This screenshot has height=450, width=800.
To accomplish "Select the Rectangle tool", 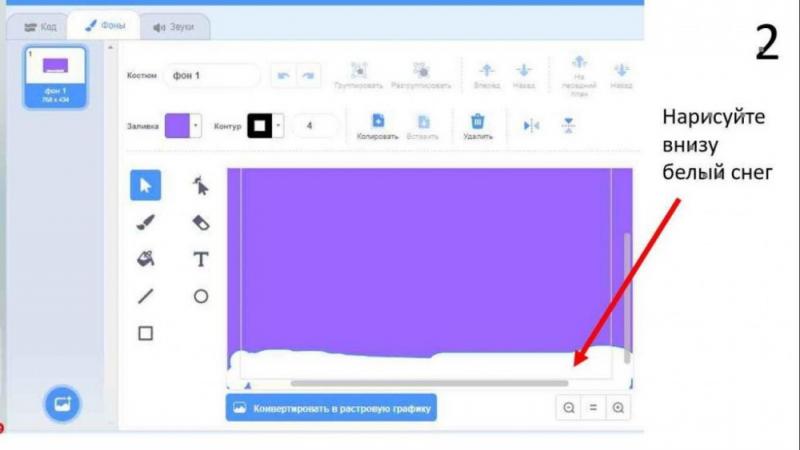I will point(145,333).
